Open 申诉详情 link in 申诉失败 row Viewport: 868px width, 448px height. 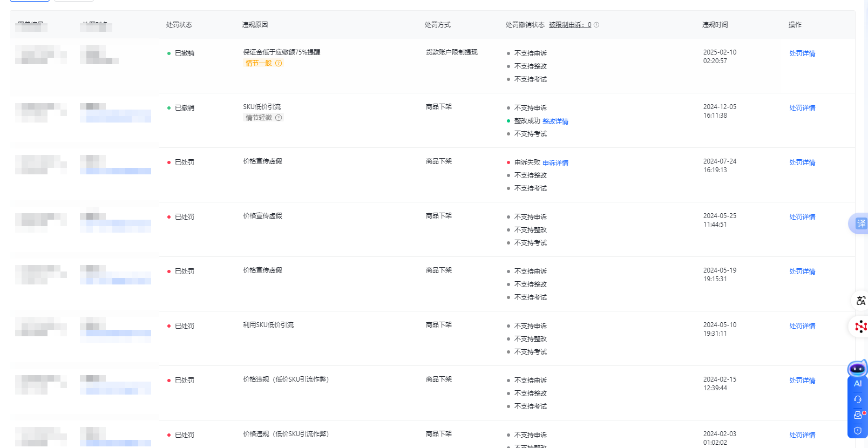[x=555, y=163]
